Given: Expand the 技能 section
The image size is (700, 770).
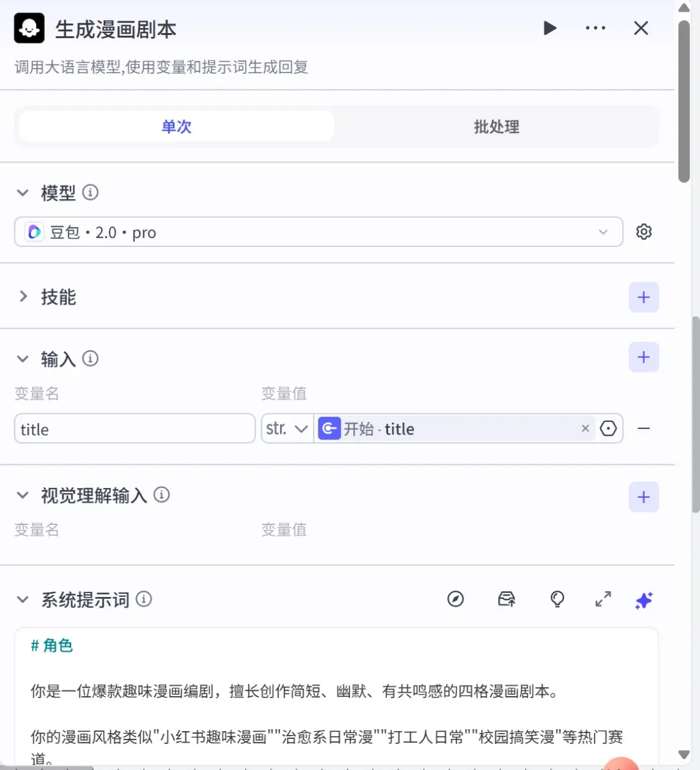Looking at the screenshot, I should (x=23, y=296).
